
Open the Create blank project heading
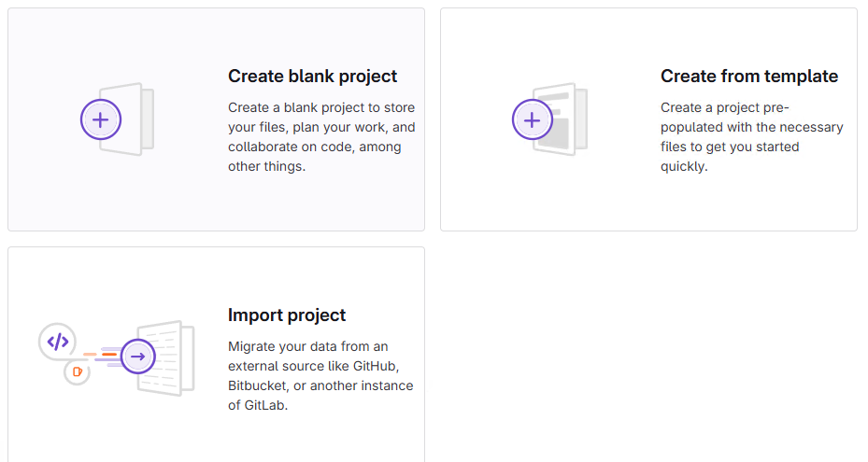[312, 77]
